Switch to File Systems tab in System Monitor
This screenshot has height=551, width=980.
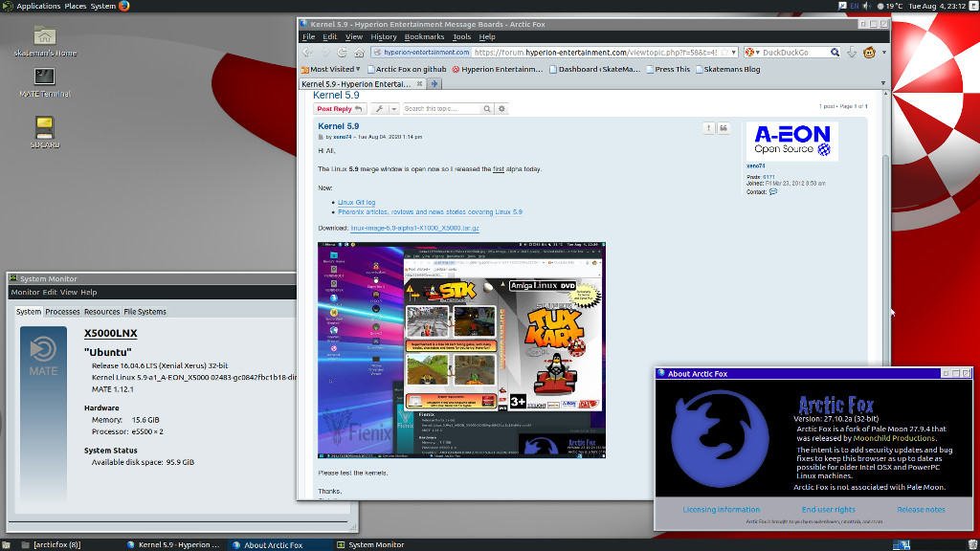click(x=145, y=312)
